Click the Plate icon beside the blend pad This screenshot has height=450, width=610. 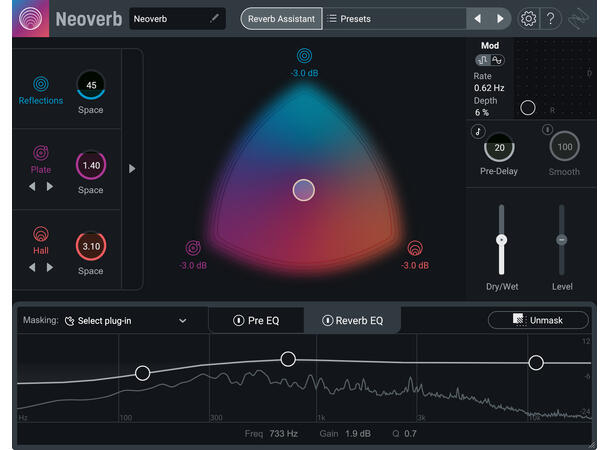click(x=193, y=248)
